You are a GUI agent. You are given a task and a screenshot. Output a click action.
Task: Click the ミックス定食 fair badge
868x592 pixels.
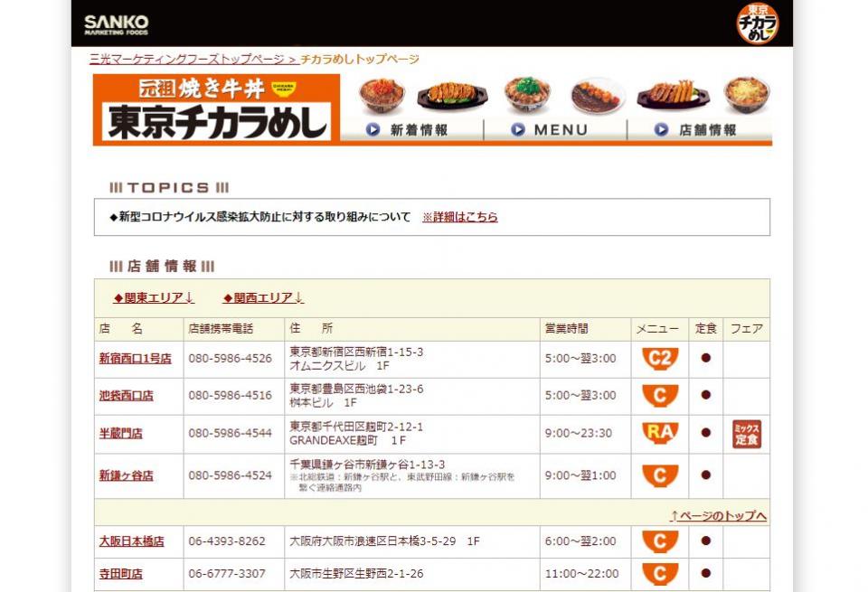point(746,434)
